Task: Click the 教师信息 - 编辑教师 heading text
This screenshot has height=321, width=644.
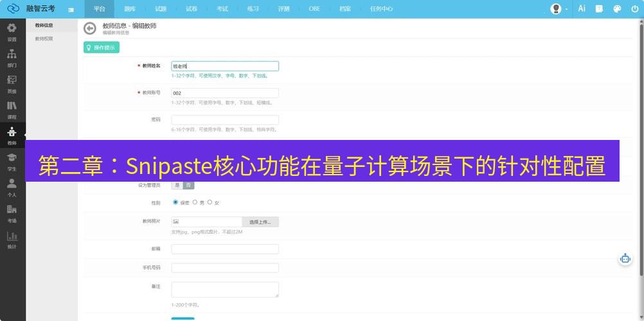Action: point(129,26)
